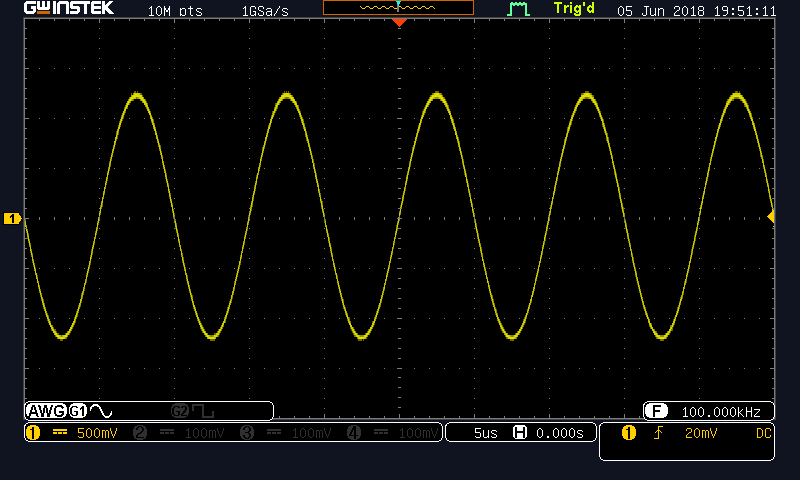Select the G2 square wave generator icon
800x480 pixels.
click(x=203, y=411)
